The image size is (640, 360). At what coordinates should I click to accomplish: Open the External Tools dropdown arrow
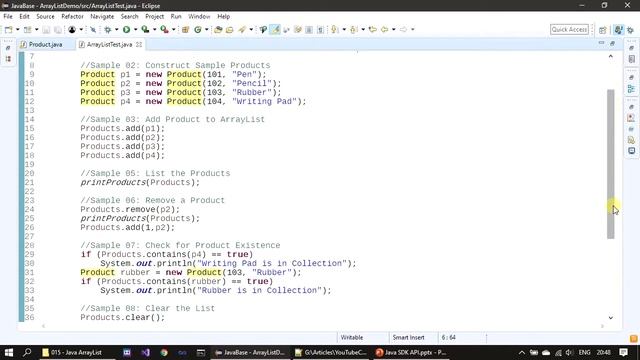click(x=173, y=30)
